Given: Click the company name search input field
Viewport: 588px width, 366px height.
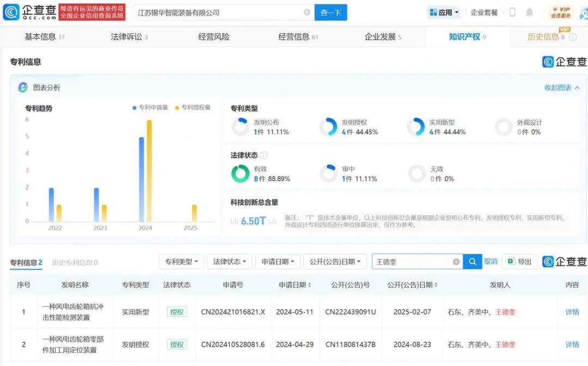Looking at the screenshot, I should (218, 13).
